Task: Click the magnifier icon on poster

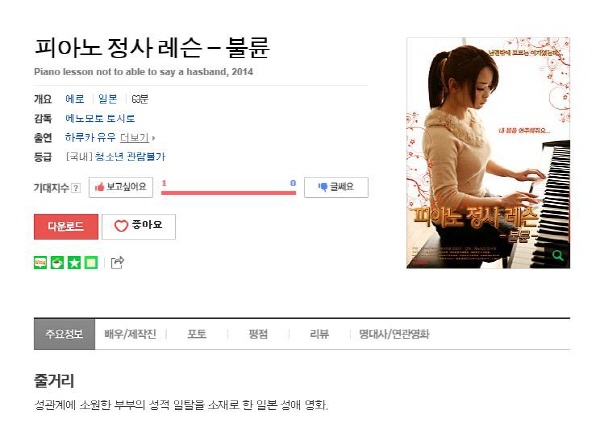Action: click(x=558, y=255)
